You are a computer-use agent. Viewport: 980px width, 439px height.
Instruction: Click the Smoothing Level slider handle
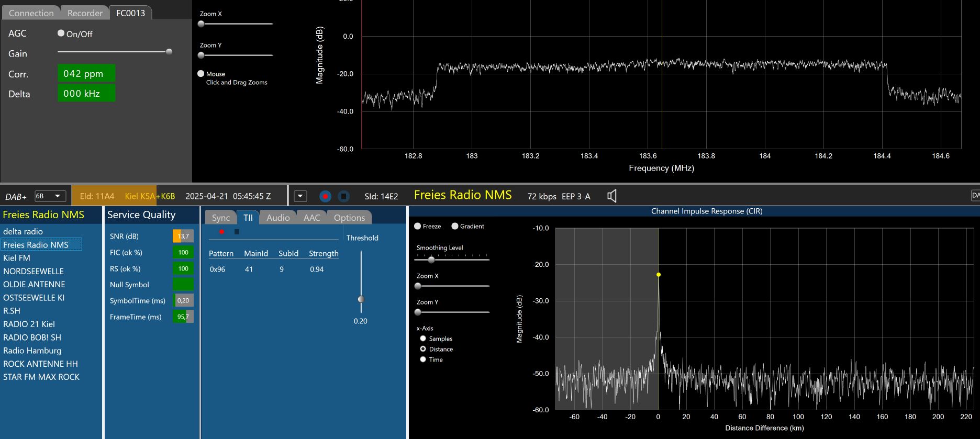point(431,260)
